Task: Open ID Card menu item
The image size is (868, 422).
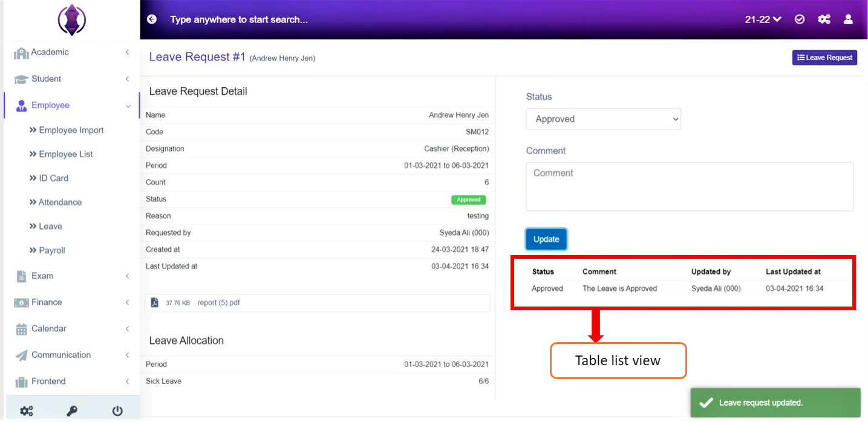Action: coord(49,178)
